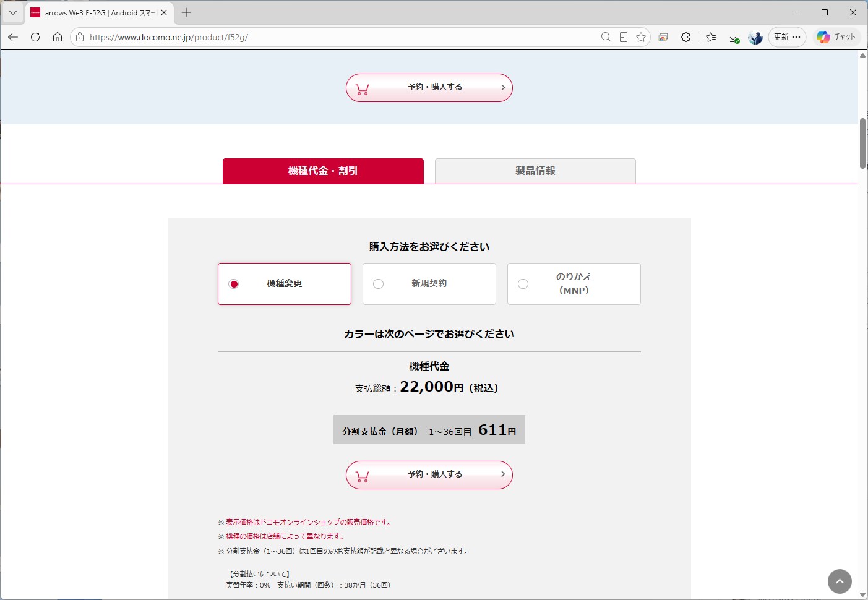Minimize the browser window

click(796, 12)
